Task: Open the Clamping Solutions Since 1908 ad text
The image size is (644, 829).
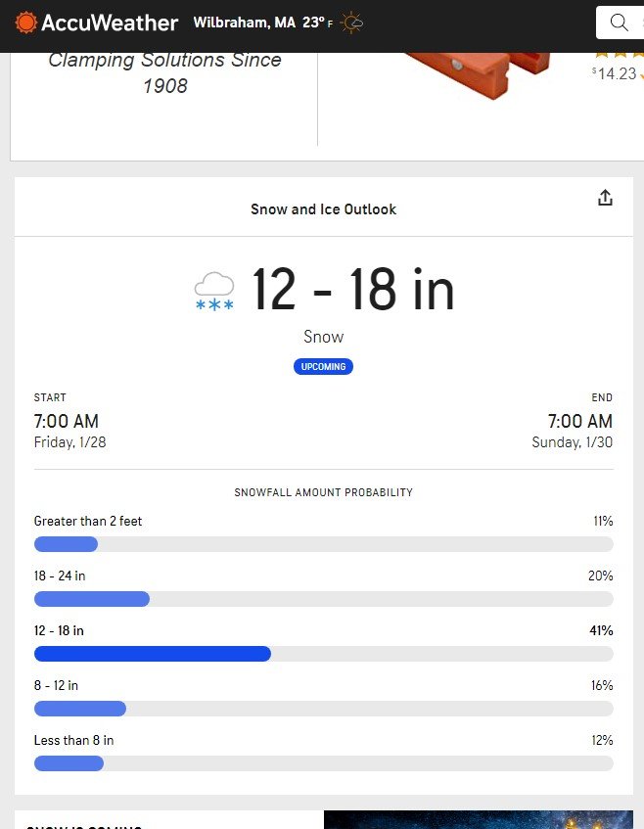Action: (x=165, y=73)
